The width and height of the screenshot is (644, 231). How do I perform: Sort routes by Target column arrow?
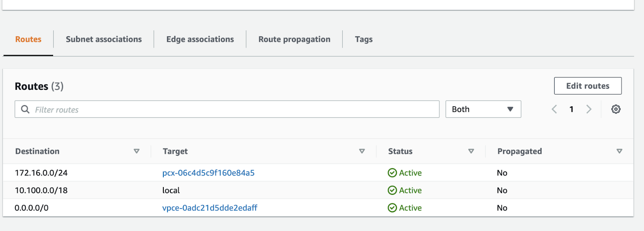coord(362,151)
